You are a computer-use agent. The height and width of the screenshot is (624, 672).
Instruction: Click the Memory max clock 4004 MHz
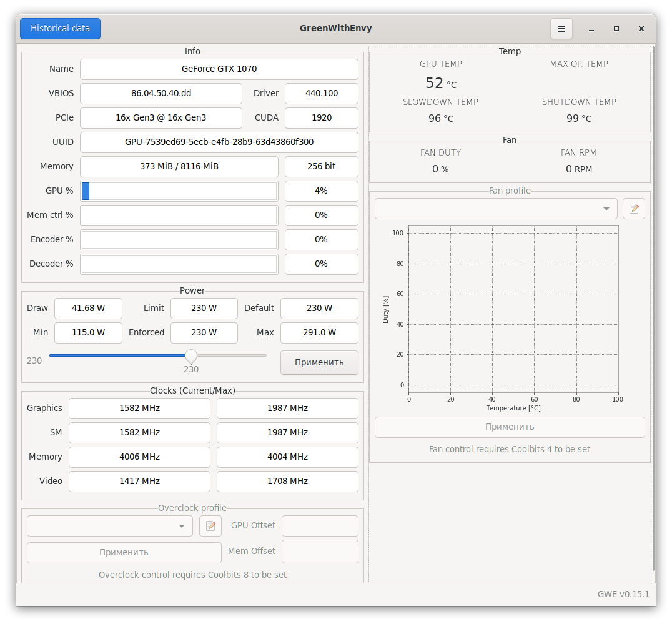(x=287, y=457)
